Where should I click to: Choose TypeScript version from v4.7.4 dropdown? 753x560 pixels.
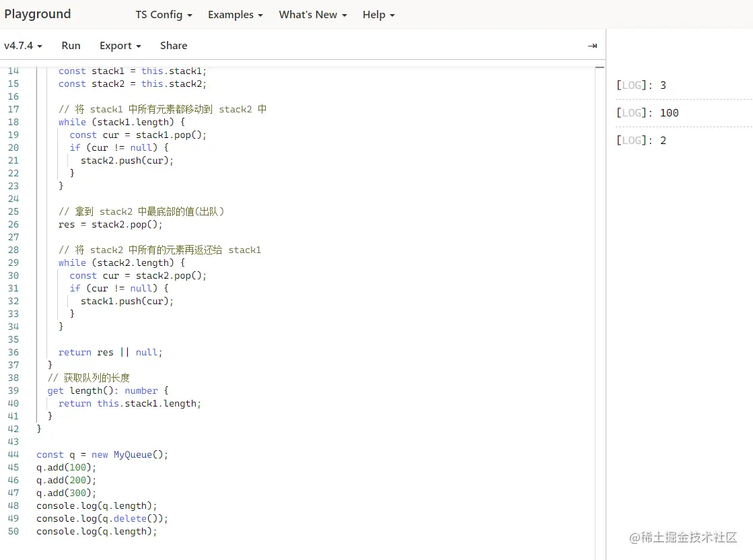23,46
